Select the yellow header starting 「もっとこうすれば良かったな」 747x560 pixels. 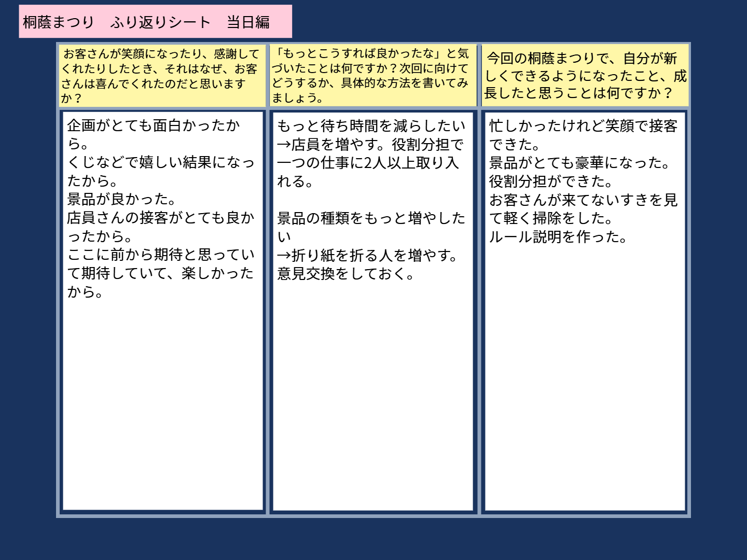[x=372, y=76]
